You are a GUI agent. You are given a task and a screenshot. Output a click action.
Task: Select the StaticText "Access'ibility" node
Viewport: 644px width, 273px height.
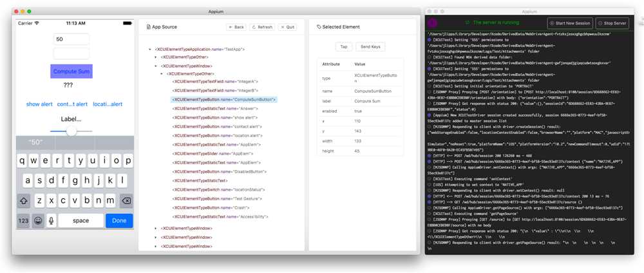[x=220, y=217]
